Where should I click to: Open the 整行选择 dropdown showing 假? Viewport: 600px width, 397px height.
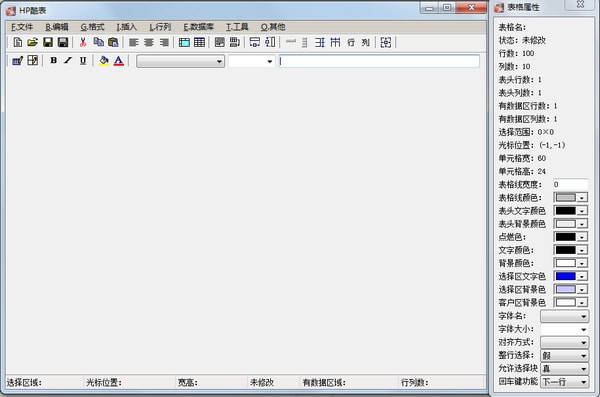tap(564, 355)
